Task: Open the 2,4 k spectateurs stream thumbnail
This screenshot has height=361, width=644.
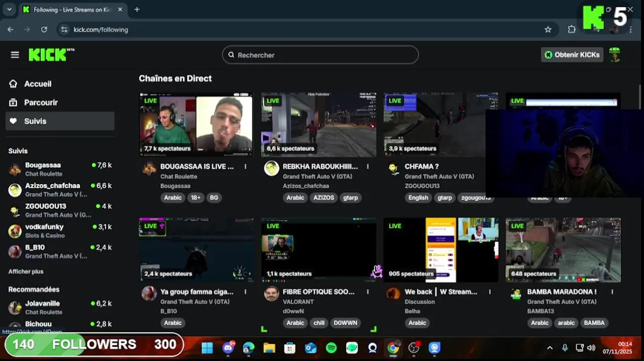Action: coord(196,250)
